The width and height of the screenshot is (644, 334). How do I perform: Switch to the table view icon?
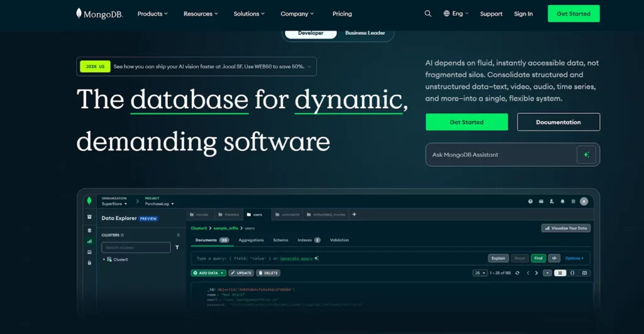click(584, 273)
